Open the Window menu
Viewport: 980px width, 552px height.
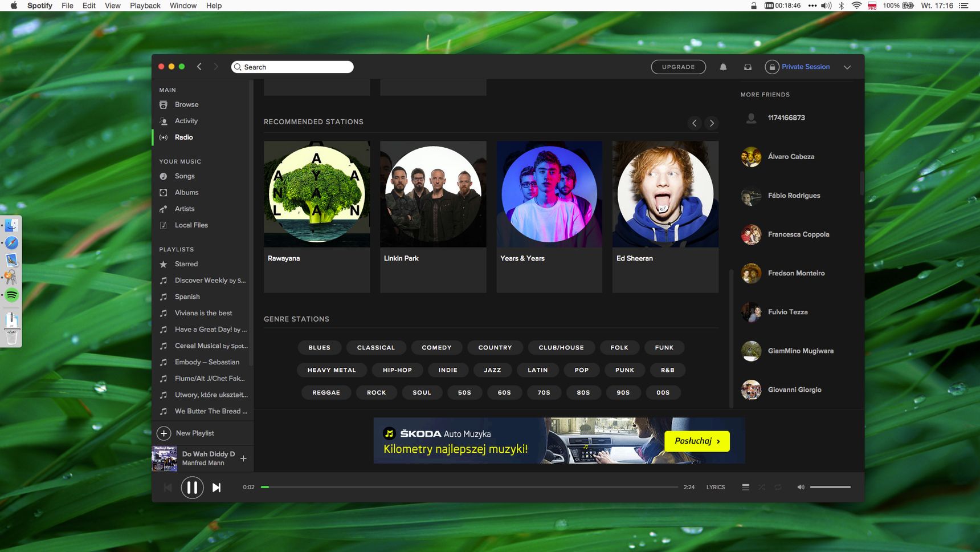click(183, 6)
